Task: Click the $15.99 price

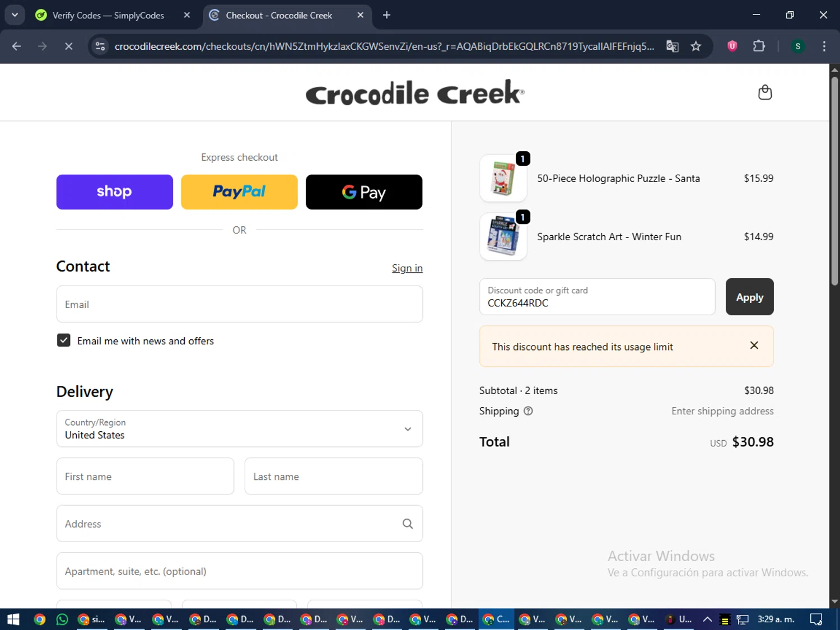Action: (x=758, y=179)
